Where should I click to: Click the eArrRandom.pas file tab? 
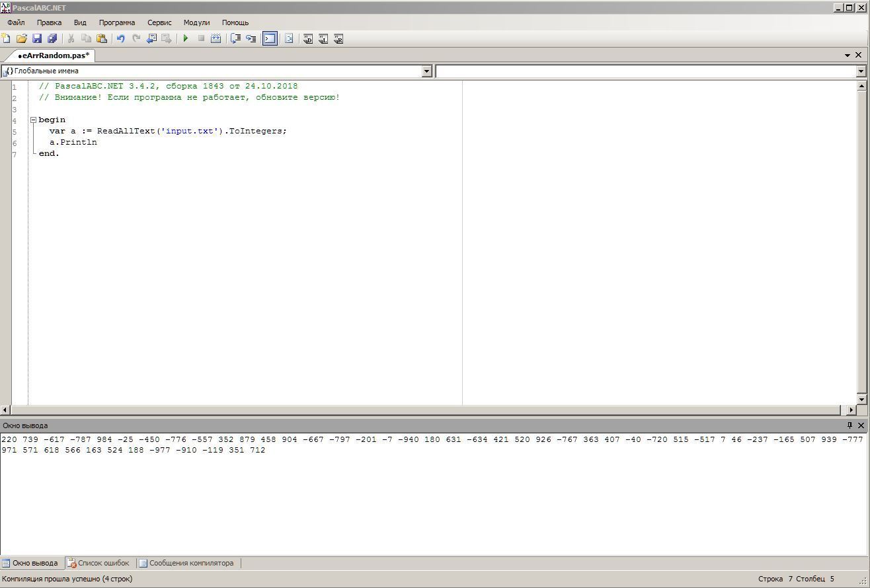click(54, 55)
